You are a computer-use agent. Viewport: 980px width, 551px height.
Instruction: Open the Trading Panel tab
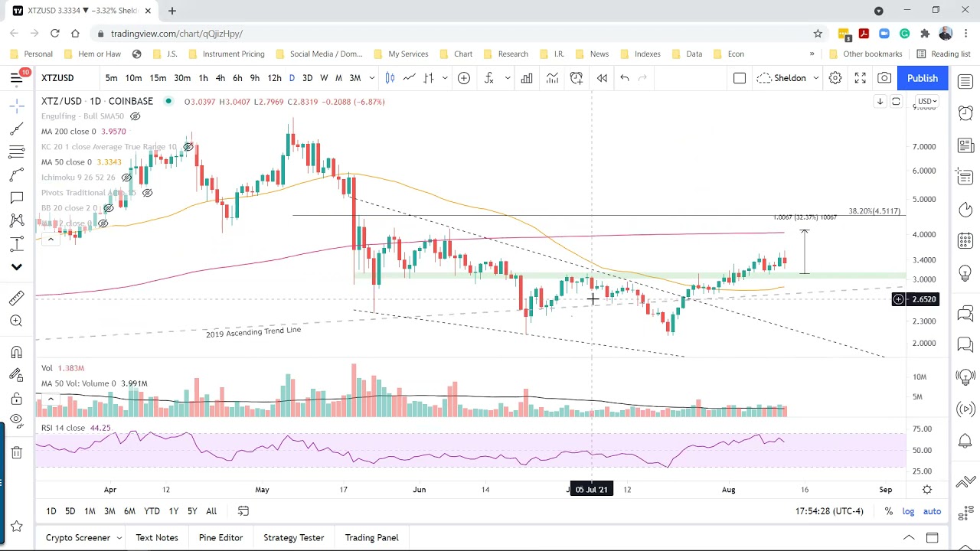[371, 538]
